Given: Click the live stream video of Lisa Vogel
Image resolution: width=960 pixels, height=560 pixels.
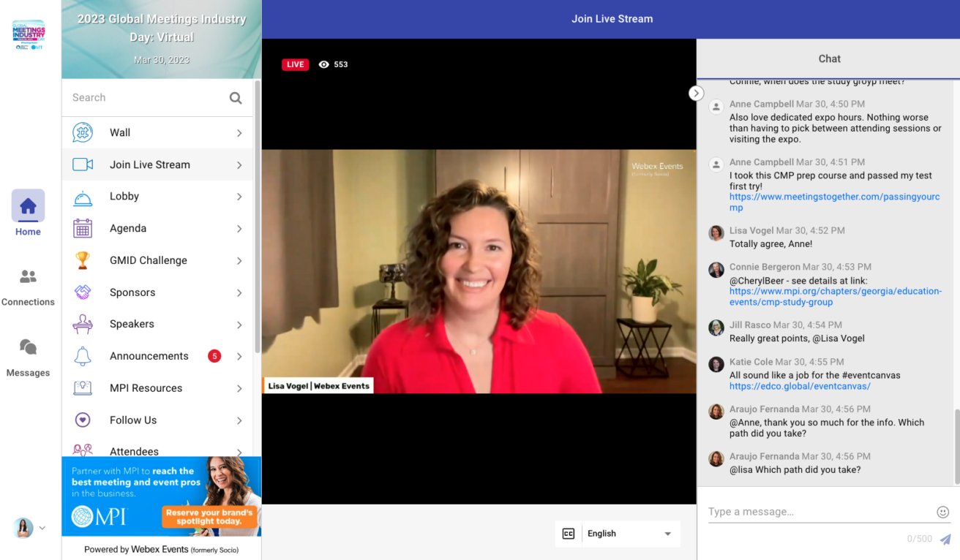Looking at the screenshot, I should click(x=479, y=271).
